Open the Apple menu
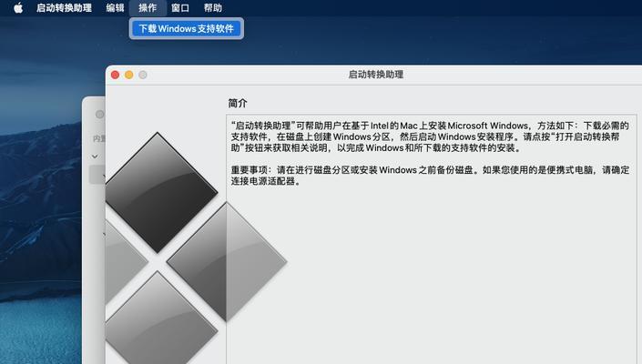The image size is (642, 364). (18, 8)
